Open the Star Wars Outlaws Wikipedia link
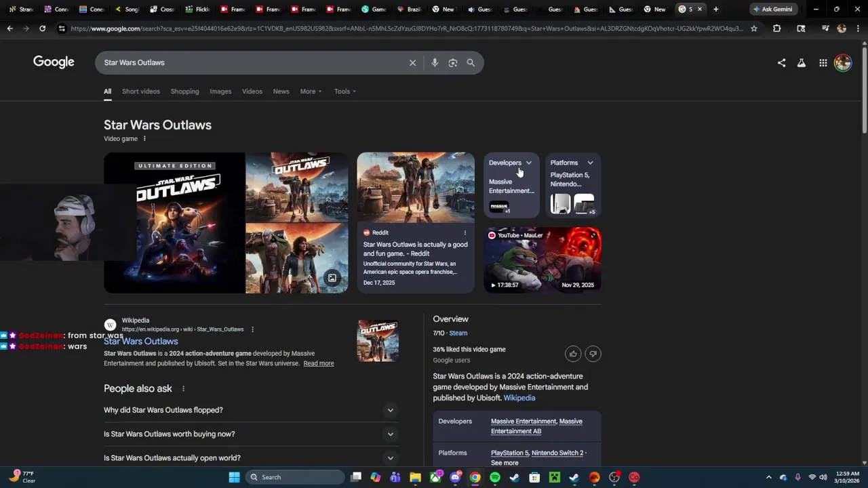 141,341
